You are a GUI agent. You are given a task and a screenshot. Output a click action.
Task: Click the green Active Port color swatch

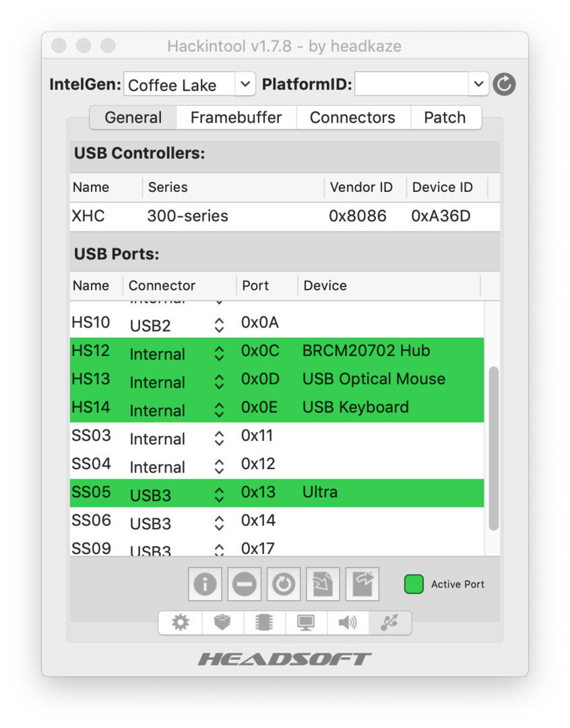tap(414, 584)
